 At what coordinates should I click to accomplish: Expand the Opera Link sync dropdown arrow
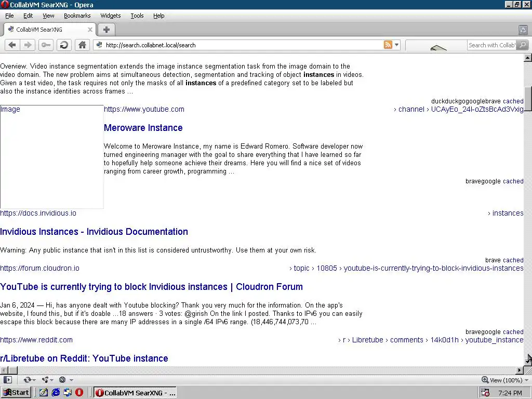[x=34, y=380]
